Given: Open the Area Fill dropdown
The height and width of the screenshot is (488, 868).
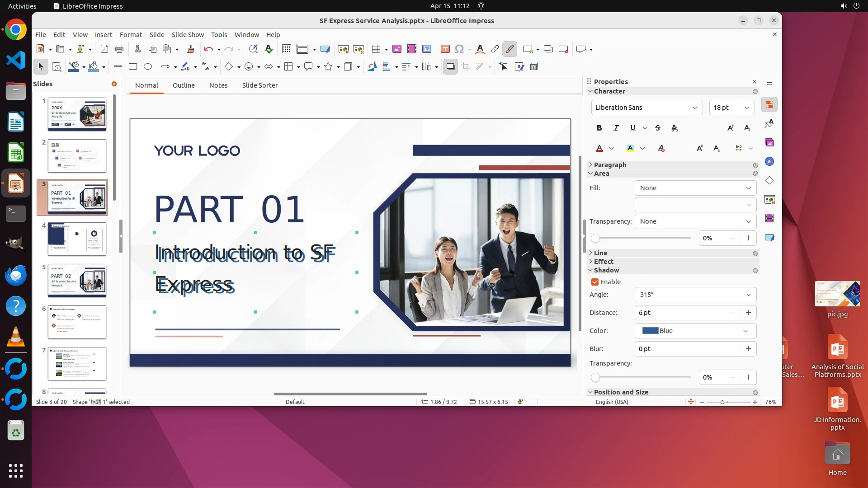Looking at the screenshot, I should pos(695,188).
